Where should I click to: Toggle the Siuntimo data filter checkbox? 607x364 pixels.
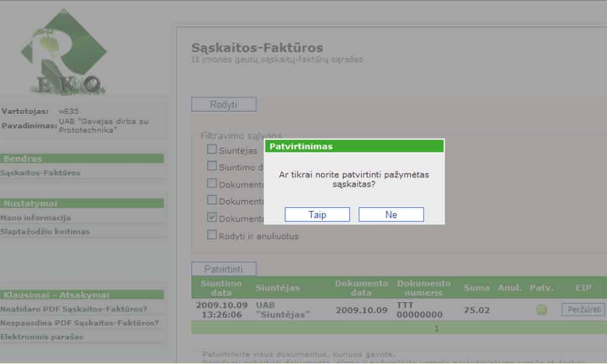[x=211, y=166]
